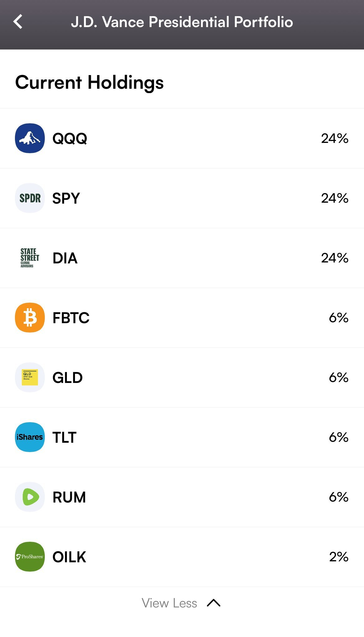Open the DIA ticker holding

pyautogui.click(x=65, y=258)
